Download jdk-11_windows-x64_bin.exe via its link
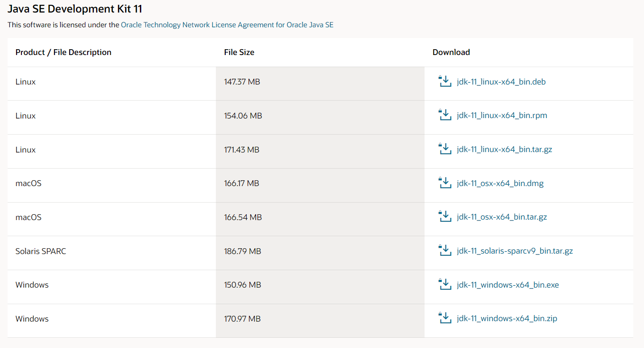 tap(508, 285)
